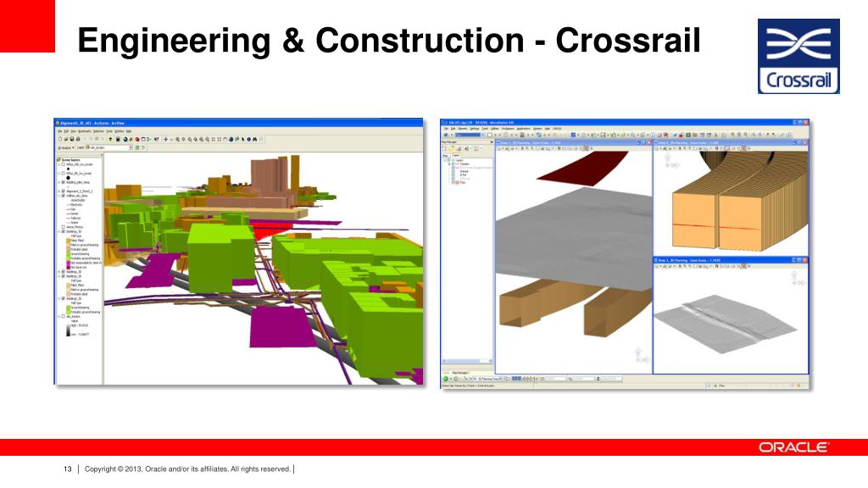Click Save disk icon in ArcScene toolbar

coord(72,139)
